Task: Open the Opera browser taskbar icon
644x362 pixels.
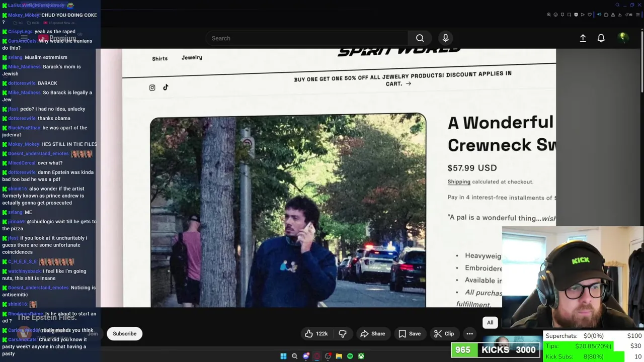Action: click(317, 356)
